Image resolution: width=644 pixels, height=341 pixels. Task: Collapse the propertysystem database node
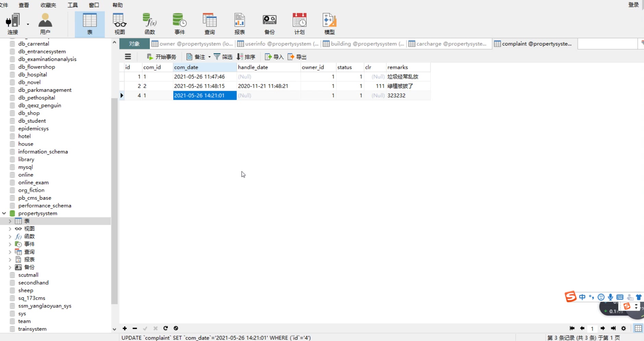(x=4, y=213)
